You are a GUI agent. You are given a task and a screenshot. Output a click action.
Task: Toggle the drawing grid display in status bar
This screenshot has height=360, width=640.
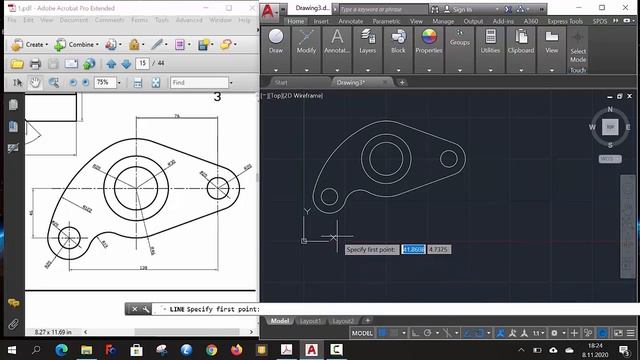point(383,333)
